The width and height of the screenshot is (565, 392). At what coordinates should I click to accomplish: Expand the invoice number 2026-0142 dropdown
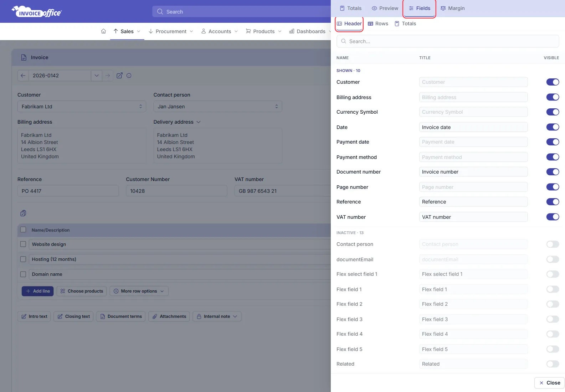[x=97, y=76]
